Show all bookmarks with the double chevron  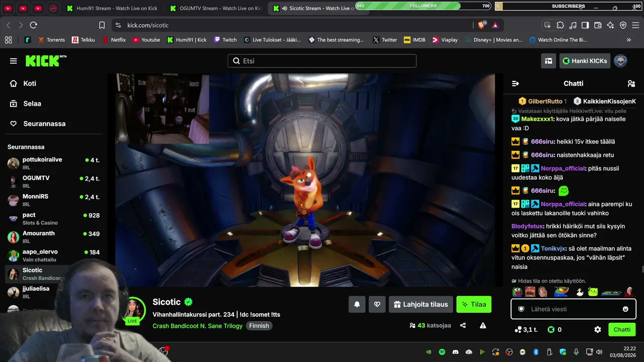coord(628,40)
